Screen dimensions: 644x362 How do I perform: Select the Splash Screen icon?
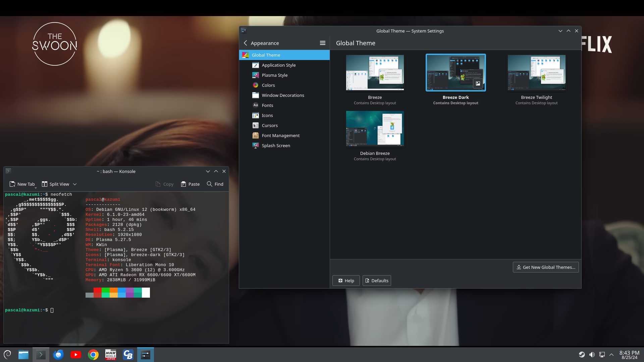[x=256, y=145]
